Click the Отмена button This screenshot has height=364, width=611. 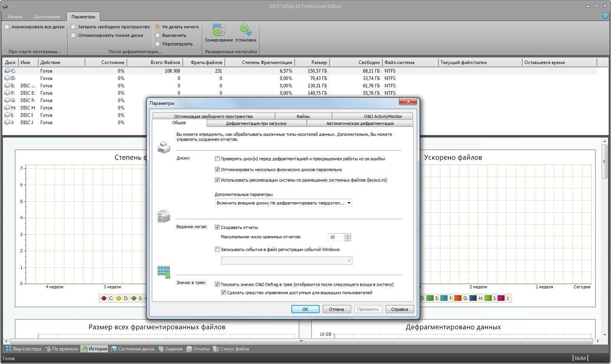(x=336, y=309)
